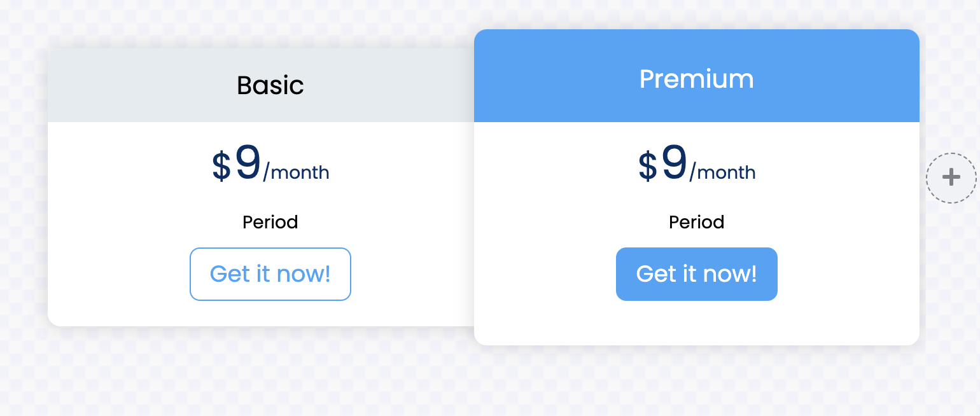The image size is (980, 416).
Task: Click the price number 9 in Basic card
Action: tap(248, 163)
